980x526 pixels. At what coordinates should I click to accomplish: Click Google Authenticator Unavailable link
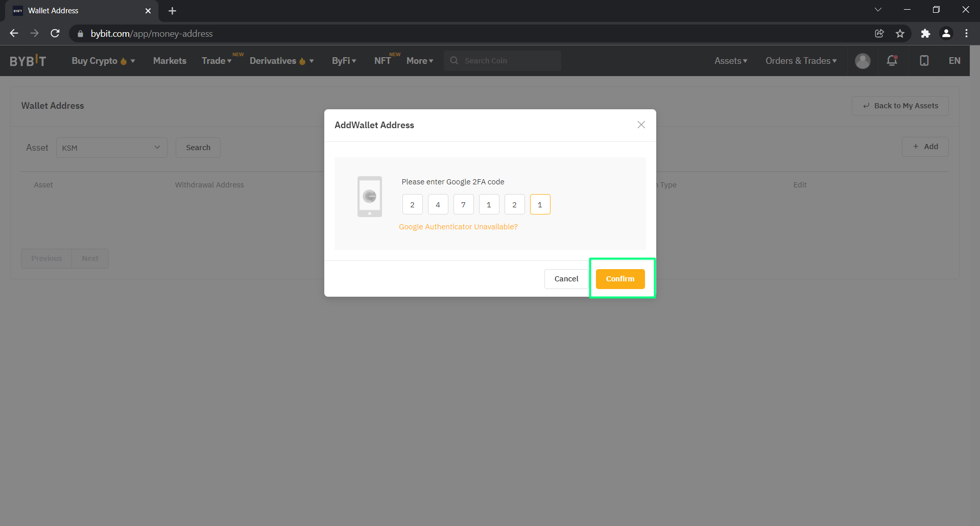(458, 227)
